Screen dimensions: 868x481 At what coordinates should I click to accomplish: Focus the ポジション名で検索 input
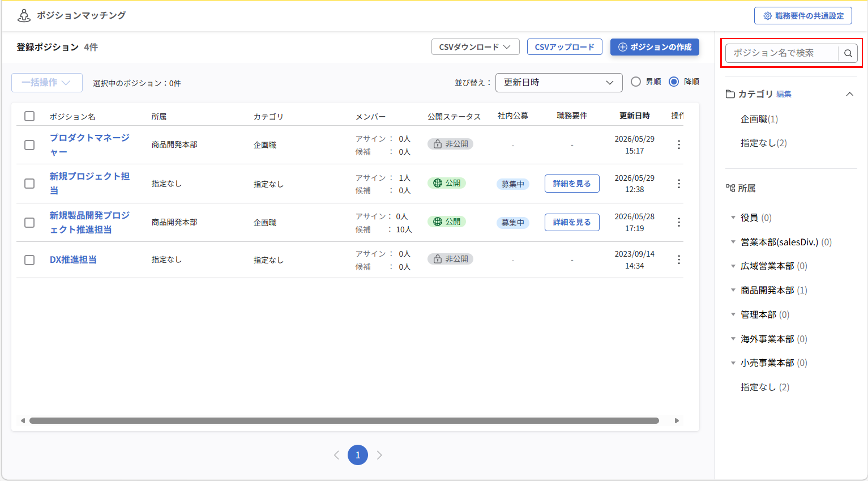[782, 53]
